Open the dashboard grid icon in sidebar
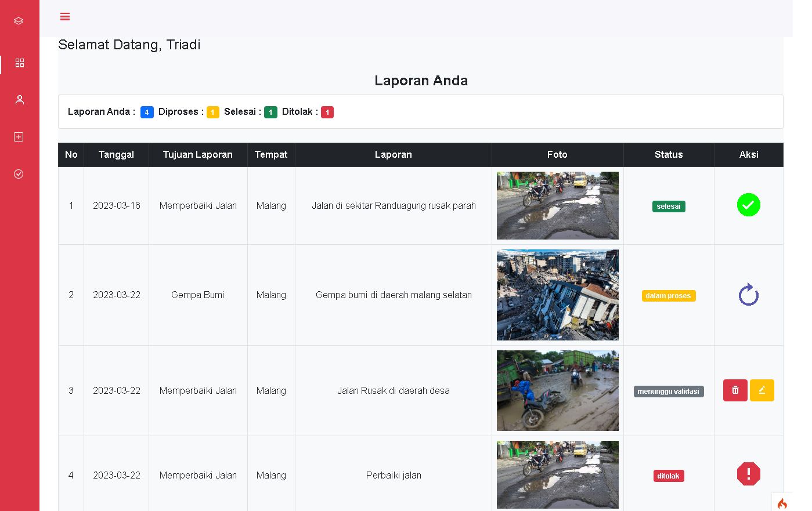This screenshot has width=812, height=511. coord(20,63)
